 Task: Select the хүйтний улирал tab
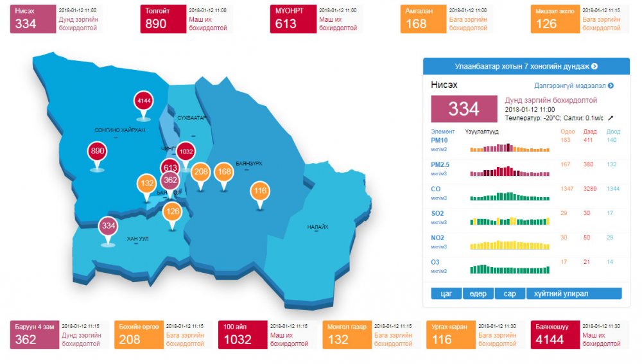(x=574, y=293)
